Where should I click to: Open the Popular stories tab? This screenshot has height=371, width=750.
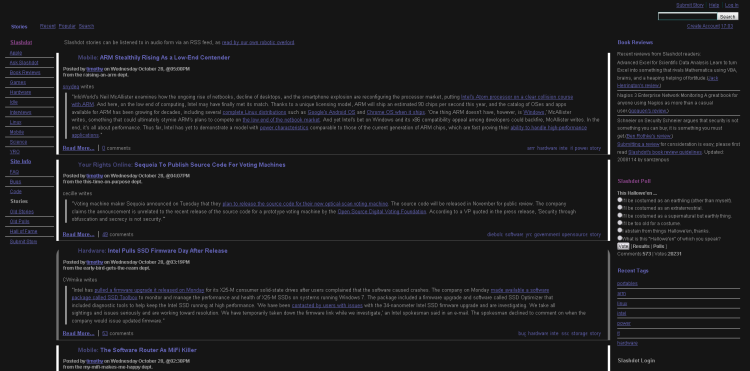[x=67, y=26]
